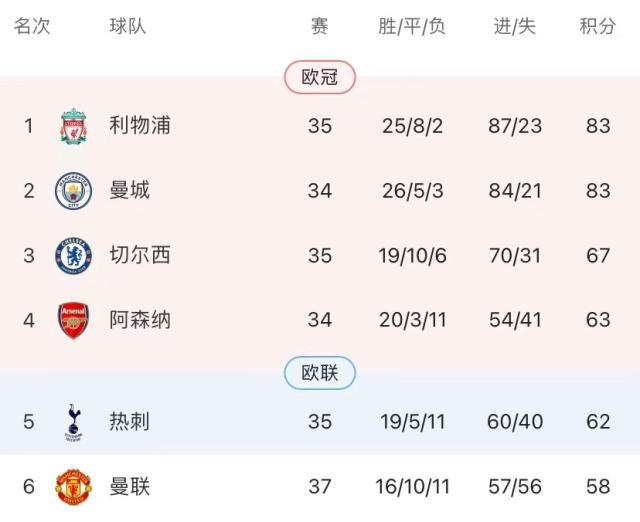Click the 欧联 zone label
640x522 pixels.
coord(320,374)
